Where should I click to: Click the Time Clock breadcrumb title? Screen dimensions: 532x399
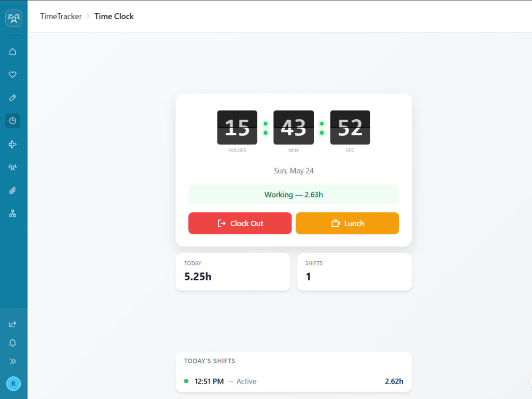[114, 16]
